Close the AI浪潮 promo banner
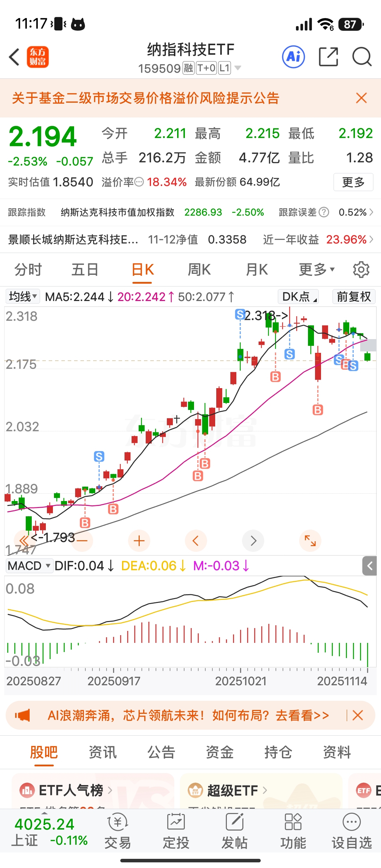This screenshot has height=868, width=381. pos(358,715)
